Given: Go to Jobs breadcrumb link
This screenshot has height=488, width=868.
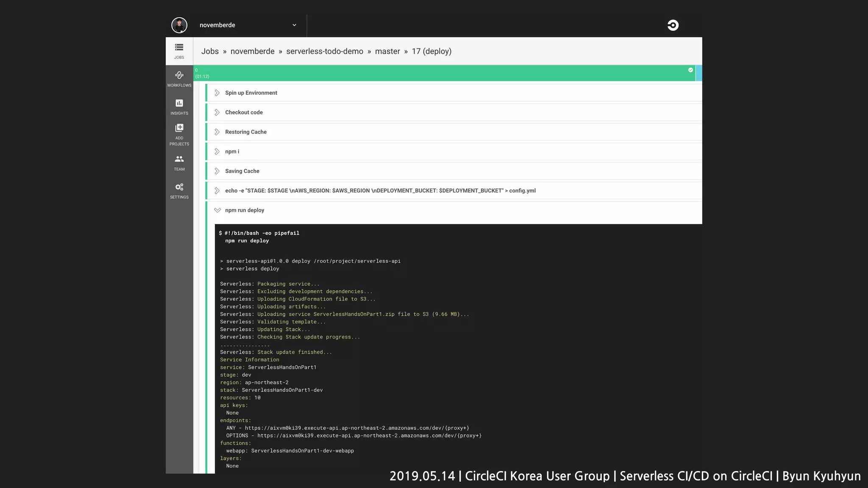Looking at the screenshot, I should pyautogui.click(x=210, y=51).
